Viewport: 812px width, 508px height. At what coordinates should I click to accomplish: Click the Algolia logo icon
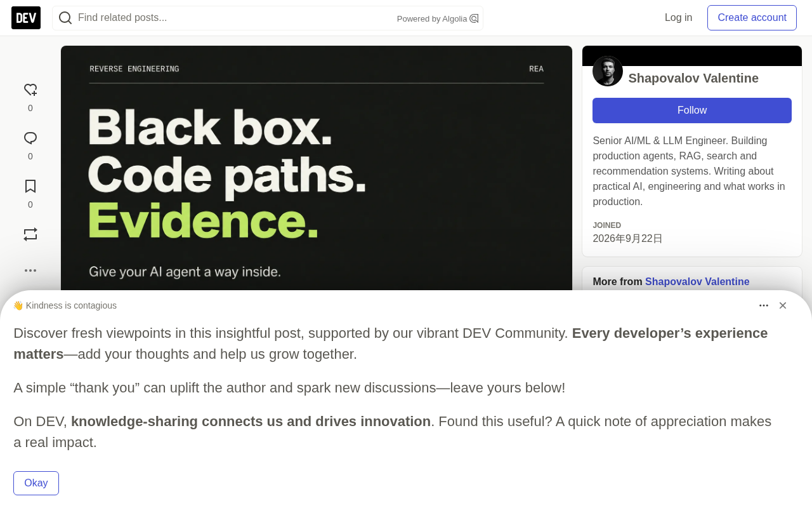[x=474, y=18]
